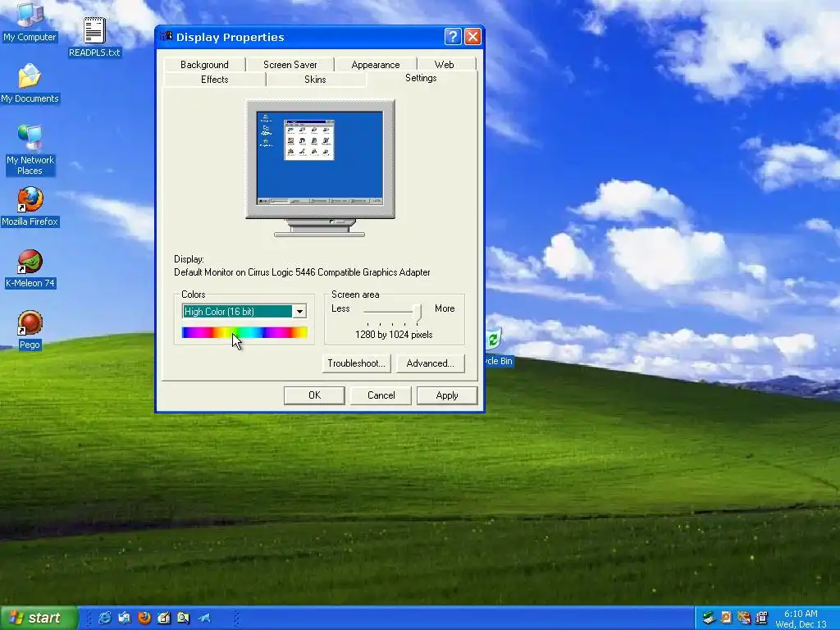Select the K-Meleon 74 desktop shortcut

30,268
